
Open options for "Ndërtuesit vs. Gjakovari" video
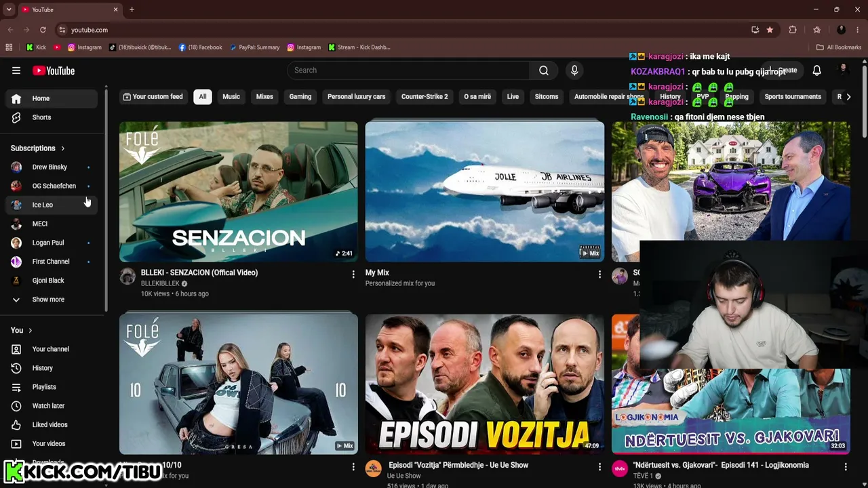845,467
